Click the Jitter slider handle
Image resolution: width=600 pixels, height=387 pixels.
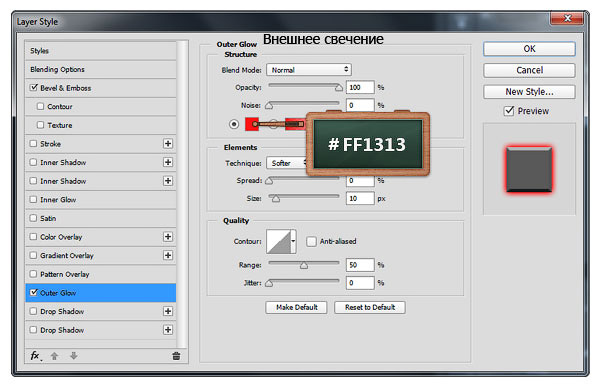[x=269, y=283]
